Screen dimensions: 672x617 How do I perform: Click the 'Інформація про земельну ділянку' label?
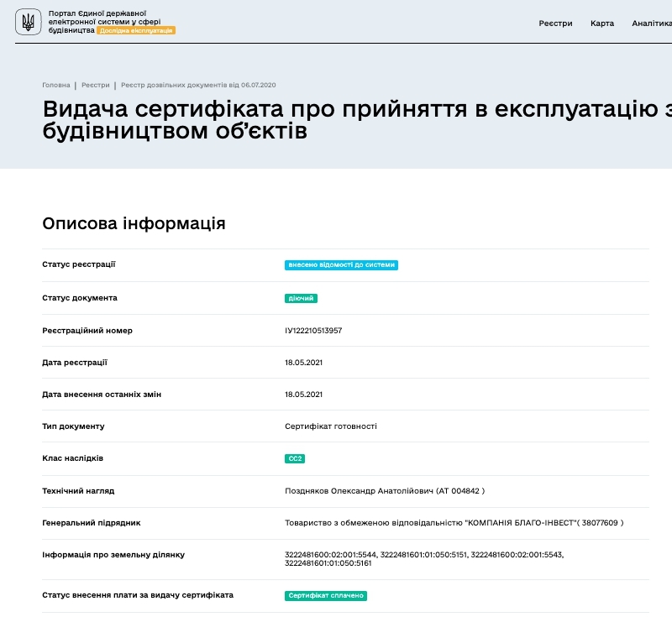[113, 555]
